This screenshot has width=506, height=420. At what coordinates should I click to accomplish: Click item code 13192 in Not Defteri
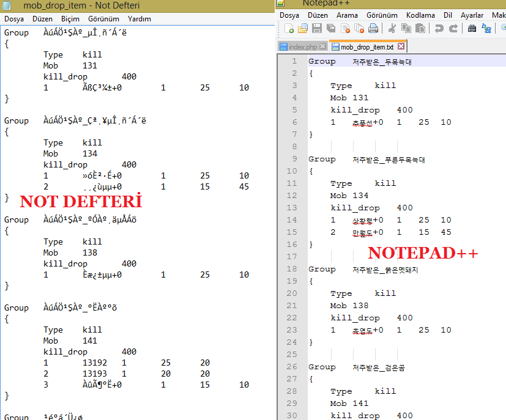(x=95, y=363)
